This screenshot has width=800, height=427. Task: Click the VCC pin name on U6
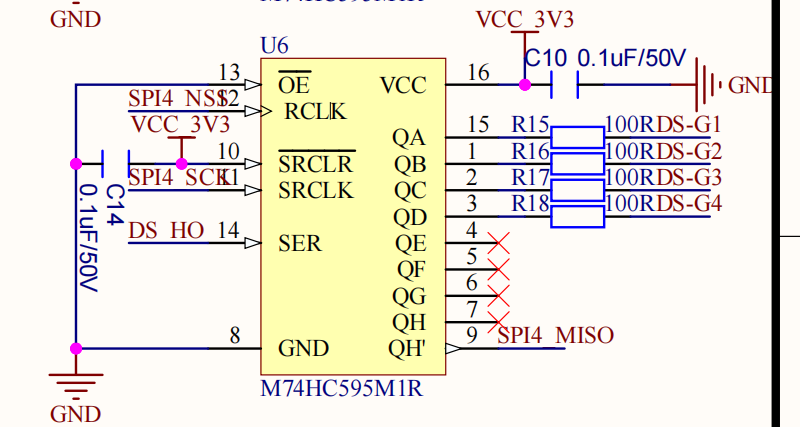[403, 85]
